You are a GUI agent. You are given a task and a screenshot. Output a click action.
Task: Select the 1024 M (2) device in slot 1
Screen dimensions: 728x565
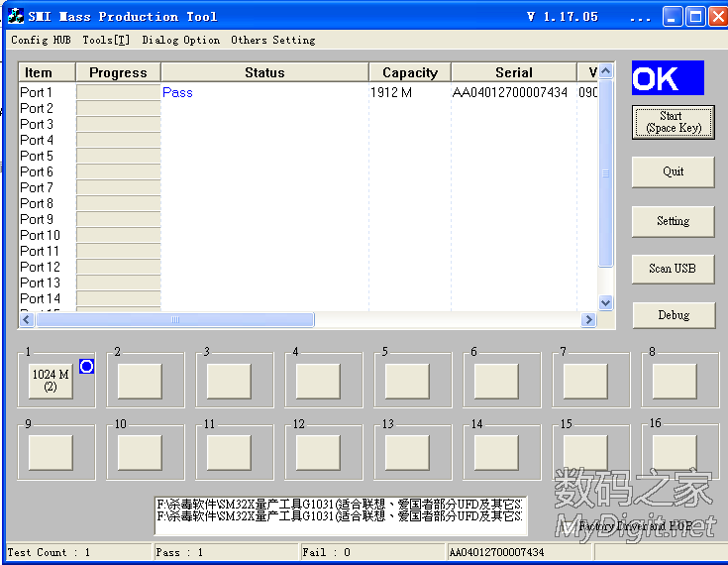click(51, 381)
